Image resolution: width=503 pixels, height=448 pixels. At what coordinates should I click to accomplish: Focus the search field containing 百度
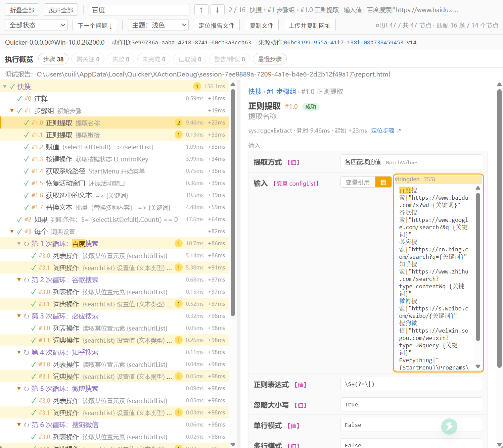(x=139, y=10)
